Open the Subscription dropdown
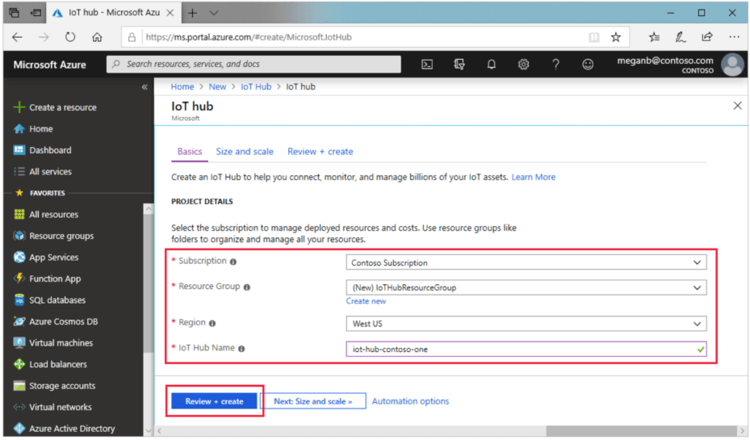The height and width of the screenshot is (440, 750). click(526, 263)
